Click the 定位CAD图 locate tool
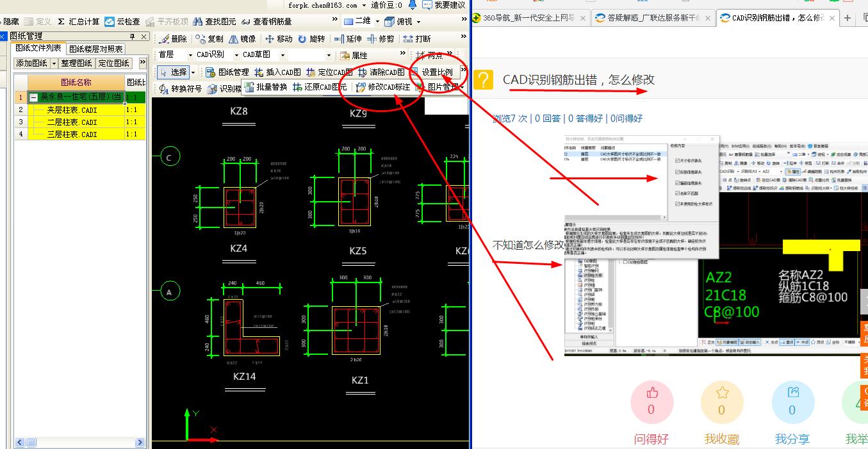This screenshot has height=449, width=868. (329, 72)
